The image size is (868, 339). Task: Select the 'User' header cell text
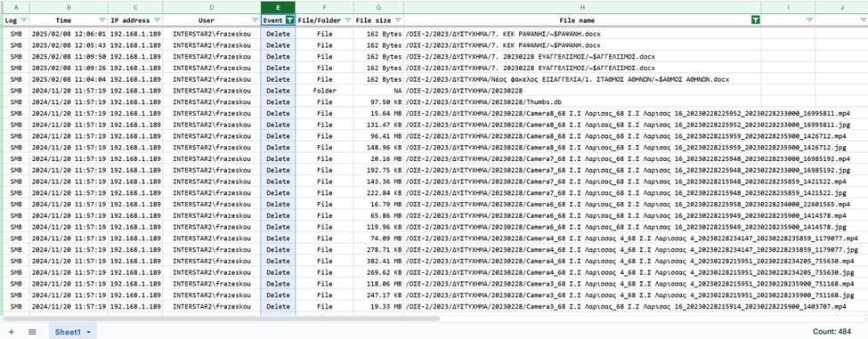click(206, 20)
